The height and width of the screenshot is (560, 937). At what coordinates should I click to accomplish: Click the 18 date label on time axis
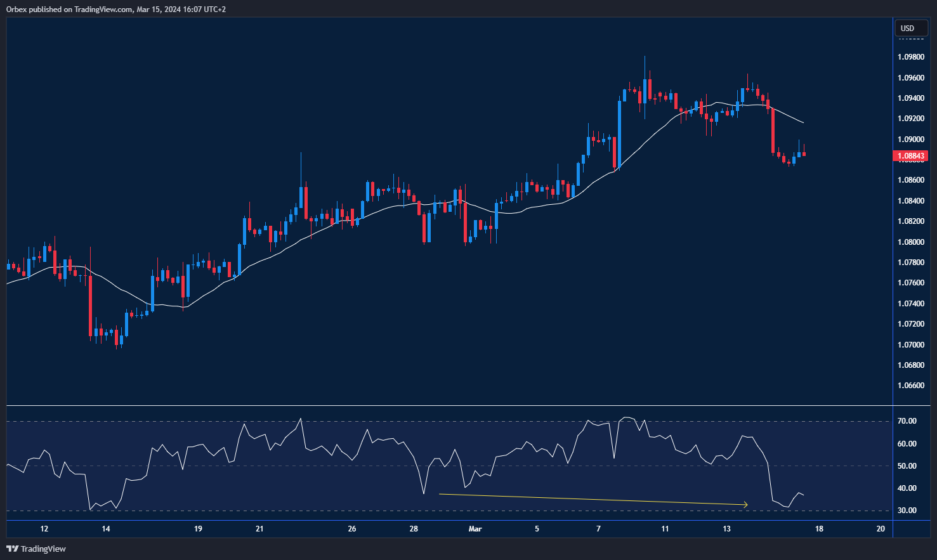(x=818, y=528)
